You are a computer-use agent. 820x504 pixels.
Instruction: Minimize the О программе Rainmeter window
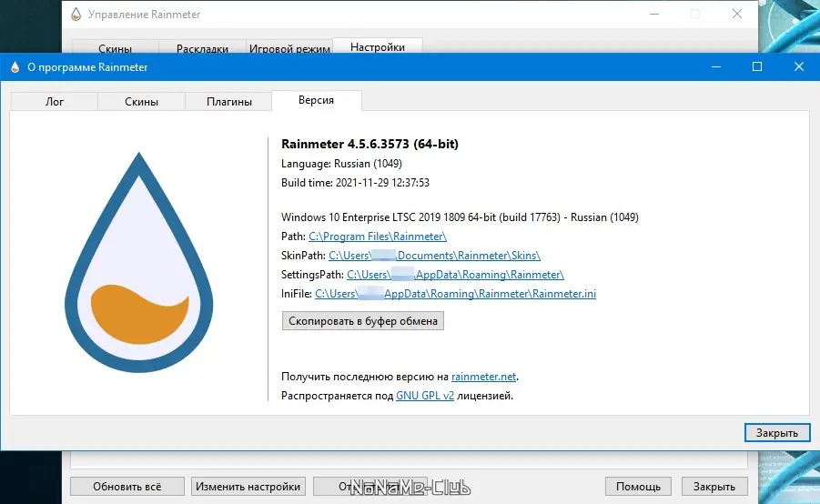[x=716, y=67]
